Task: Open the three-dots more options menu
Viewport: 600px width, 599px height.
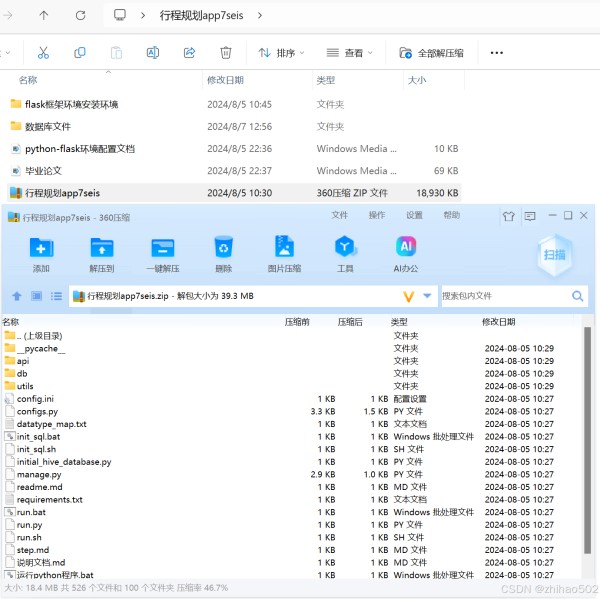Action: pyautogui.click(x=496, y=53)
